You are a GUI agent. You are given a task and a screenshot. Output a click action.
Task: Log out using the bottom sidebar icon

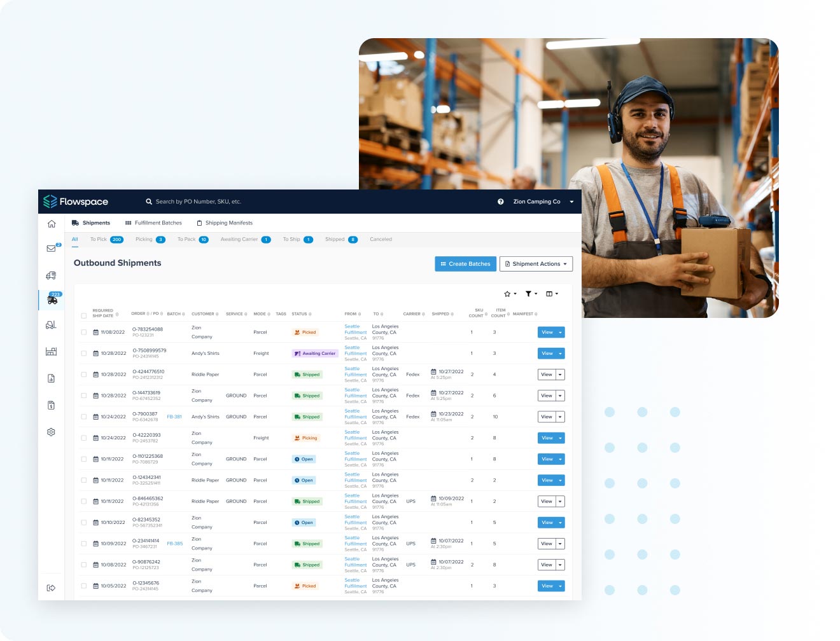point(51,588)
